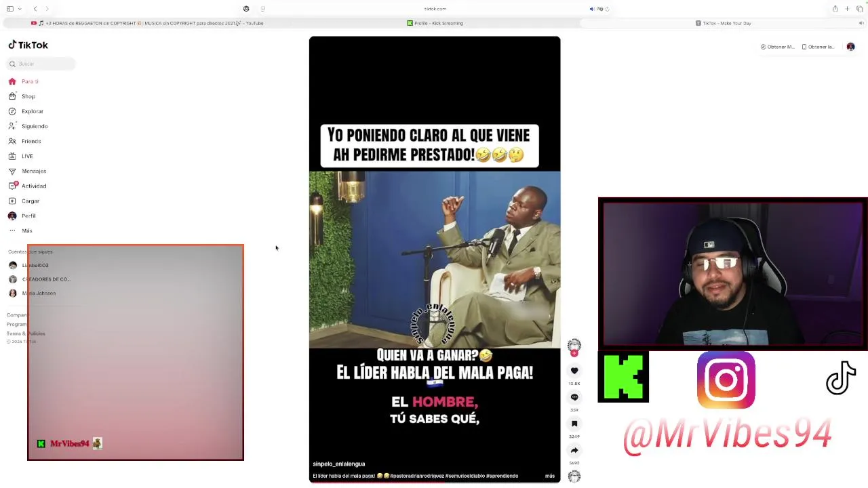The width and height of the screenshot is (868, 488).
Task: Share the video with the arrow icon
Action: click(574, 450)
